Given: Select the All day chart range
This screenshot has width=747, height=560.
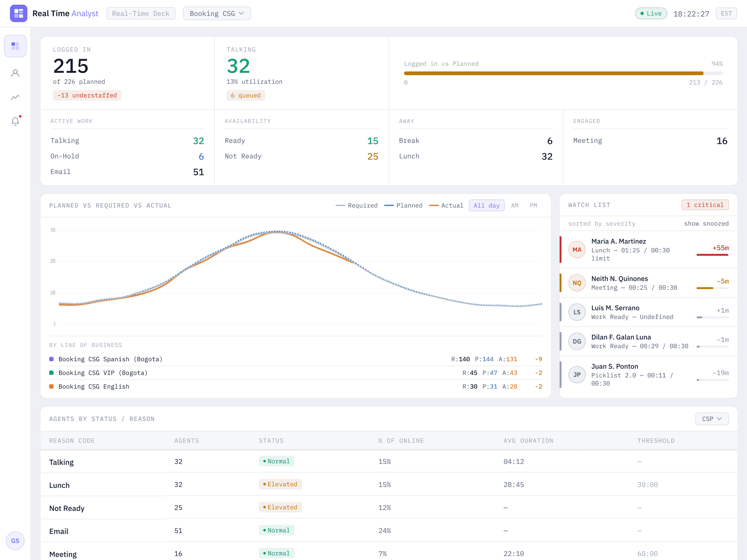Looking at the screenshot, I should tap(486, 205).
